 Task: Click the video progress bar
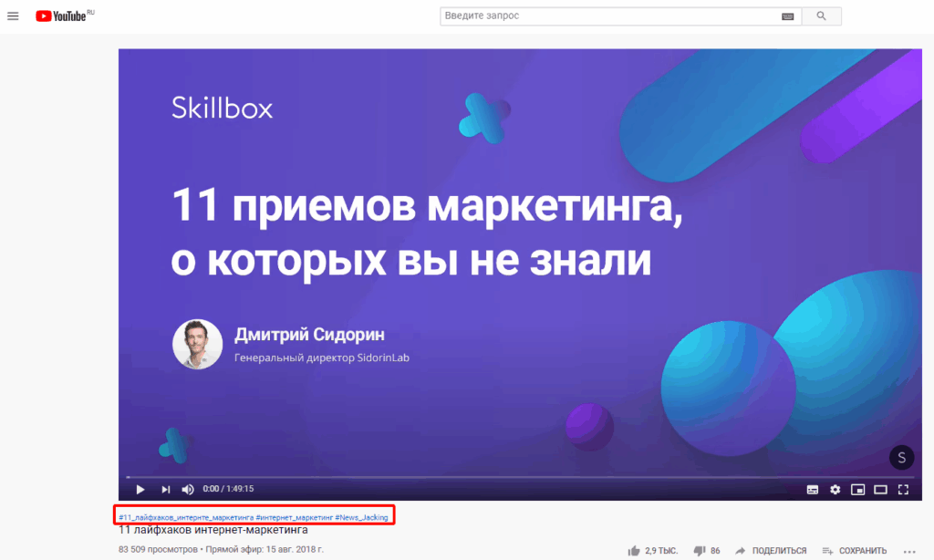click(x=519, y=477)
